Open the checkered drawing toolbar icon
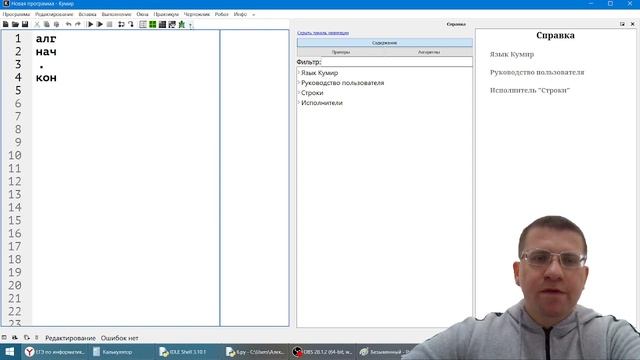This screenshot has width=640, height=360. [x=172, y=24]
